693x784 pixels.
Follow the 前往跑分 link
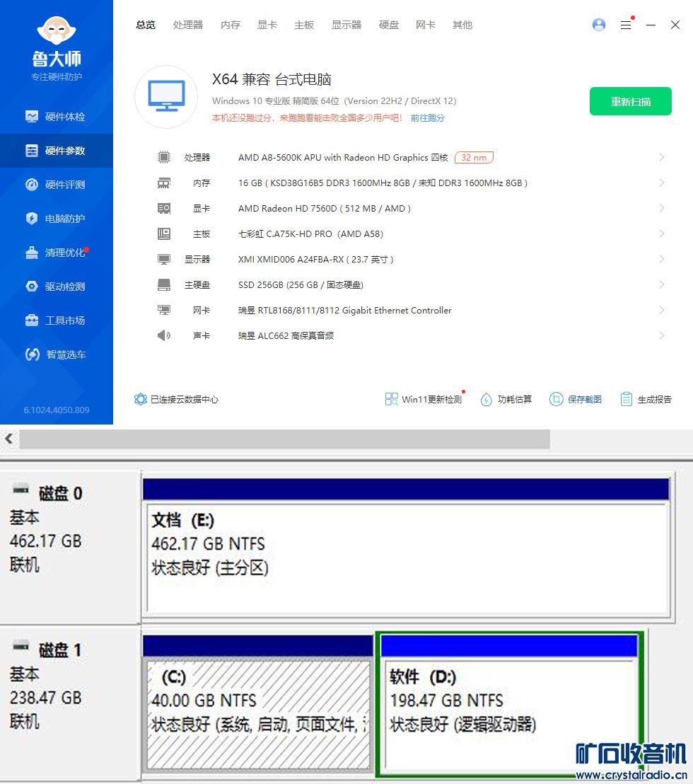(x=427, y=118)
